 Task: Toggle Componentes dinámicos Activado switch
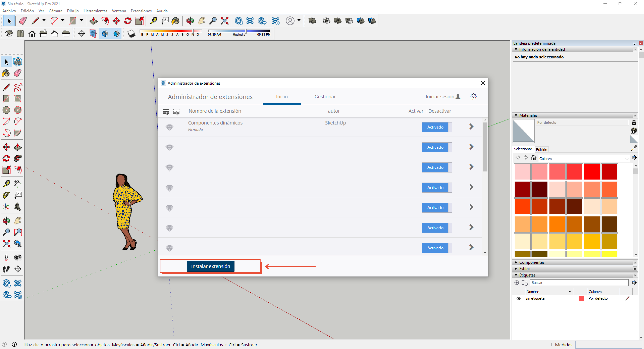coord(437,127)
